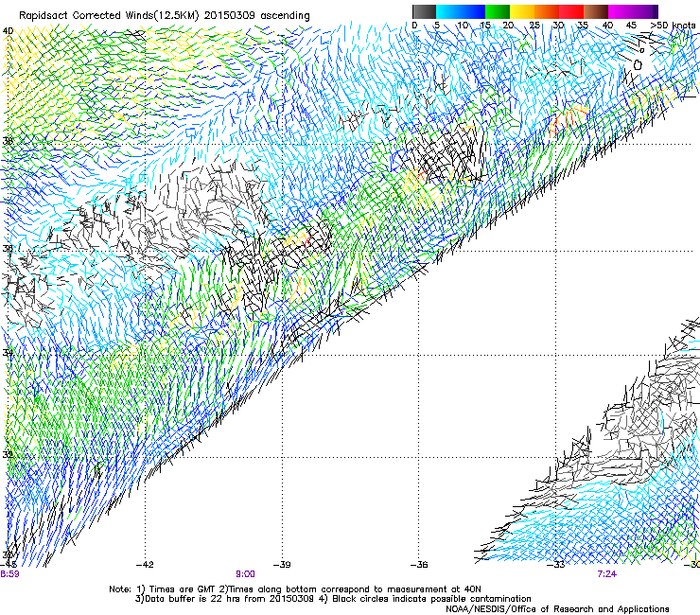Click the '40' label under the color scale
This screenshot has height=615, width=700.
click(x=607, y=26)
